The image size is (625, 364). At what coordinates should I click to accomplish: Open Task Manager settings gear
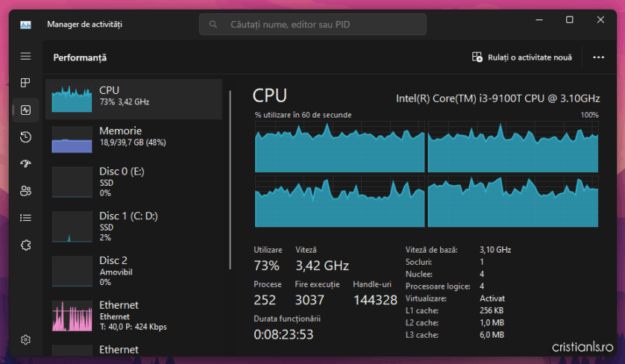click(x=25, y=339)
